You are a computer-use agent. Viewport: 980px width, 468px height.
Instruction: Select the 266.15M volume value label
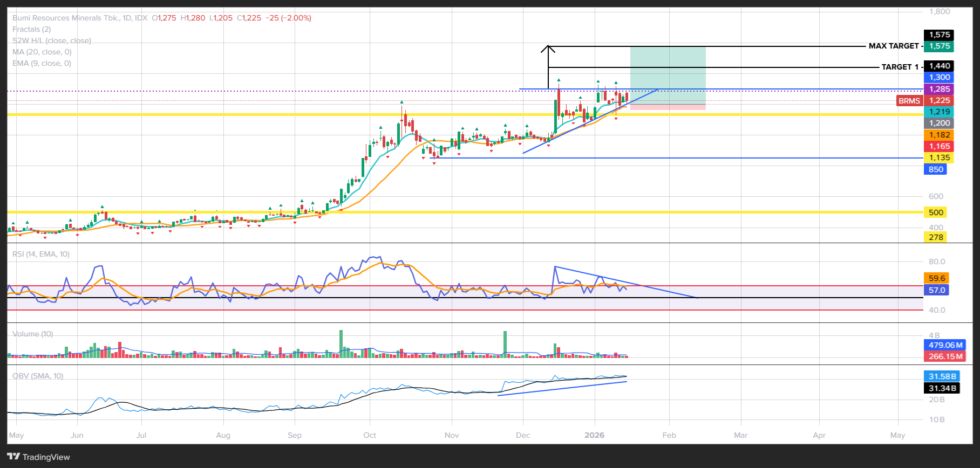coord(945,356)
